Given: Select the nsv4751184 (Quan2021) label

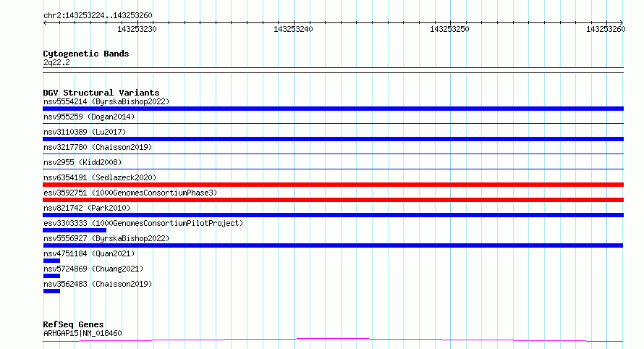Looking at the screenshot, I should click(x=89, y=253).
